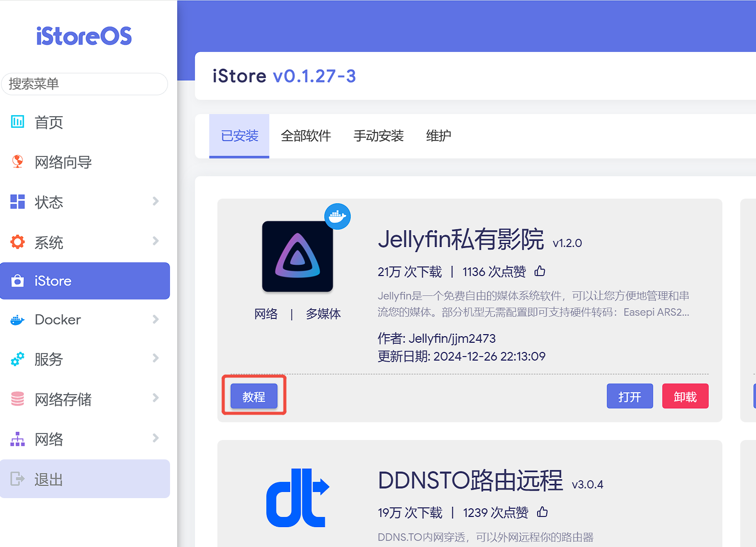Click 退出 logout in sidebar

(48, 479)
